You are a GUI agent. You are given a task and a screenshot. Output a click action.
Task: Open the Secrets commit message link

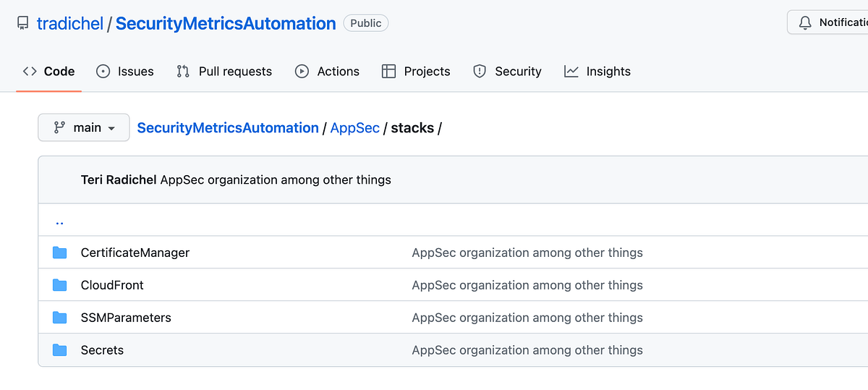[x=527, y=350]
